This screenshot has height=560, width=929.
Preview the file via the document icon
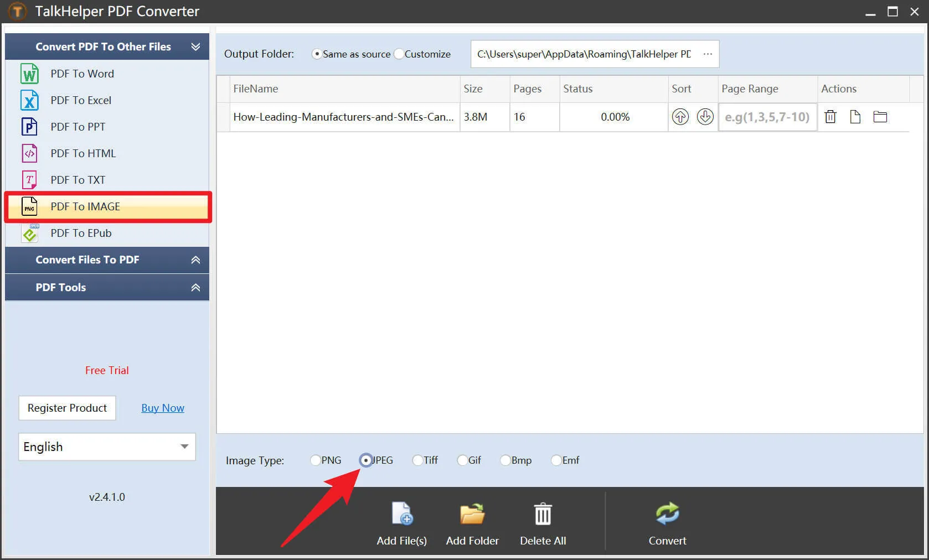pos(855,117)
